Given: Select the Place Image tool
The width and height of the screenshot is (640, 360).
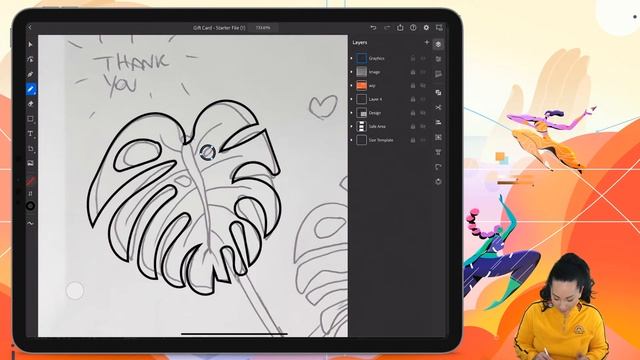Looking at the screenshot, I should coord(30,163).
